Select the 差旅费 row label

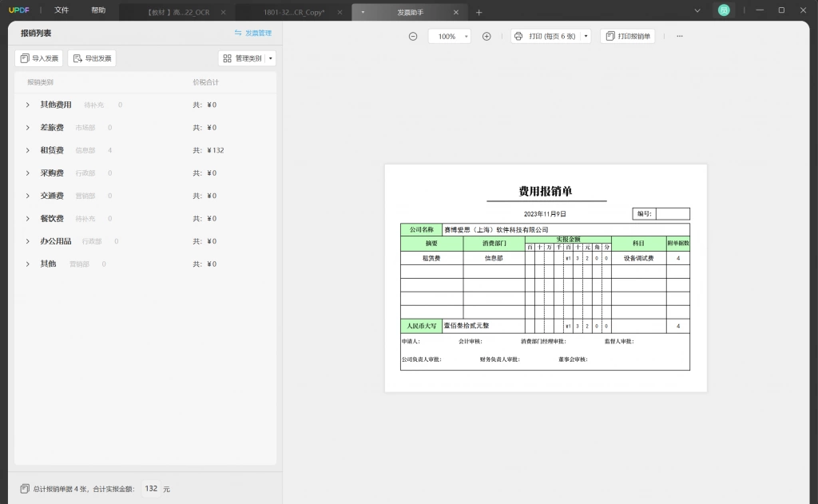coord(52,127)
